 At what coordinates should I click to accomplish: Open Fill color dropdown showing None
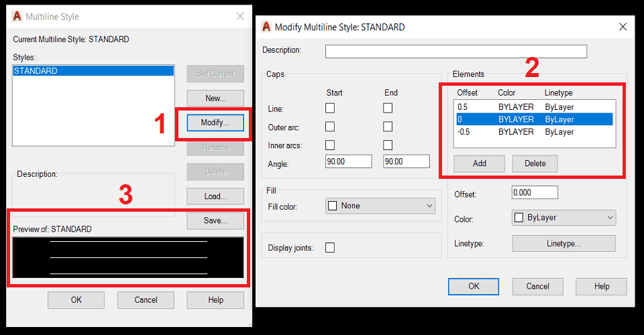[380, 206]
